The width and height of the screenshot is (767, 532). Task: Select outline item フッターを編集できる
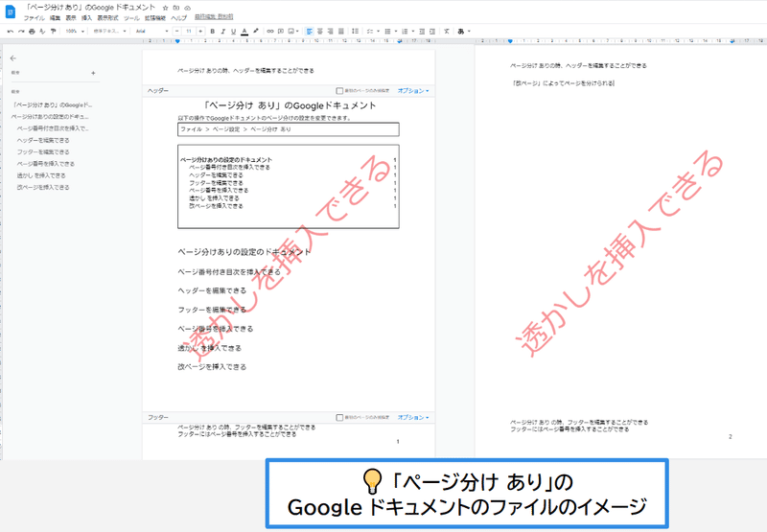(x=43, y=152)
